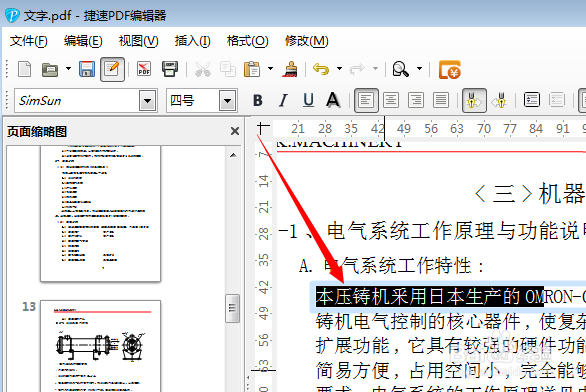Click the thumbnail panel scrollbar handle
This screenshot has height=392, width=586.
click(232, 308)
